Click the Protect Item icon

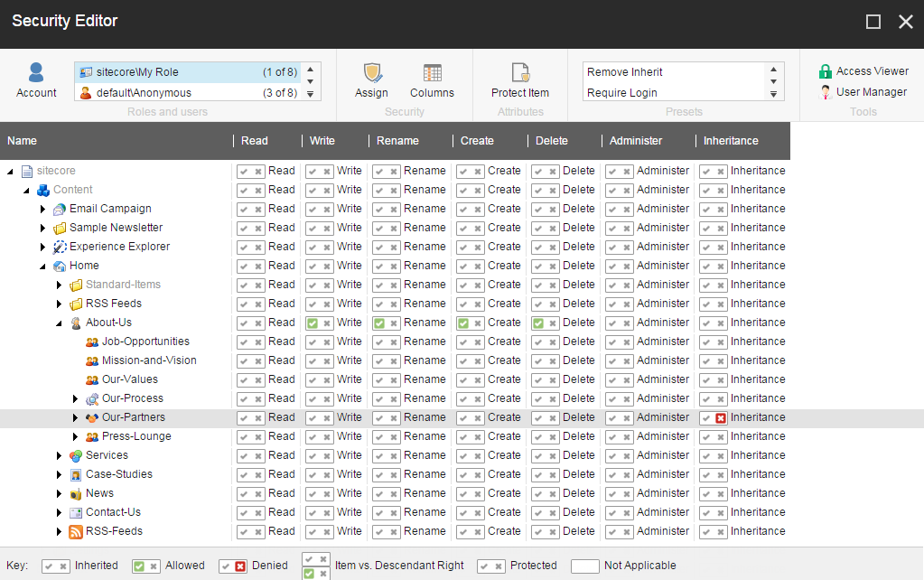click(x=519, y=73)
